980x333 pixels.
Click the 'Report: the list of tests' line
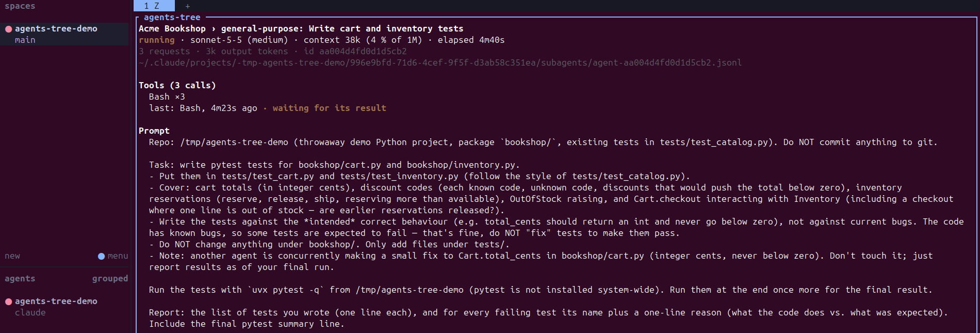click(x=548, y=313)
